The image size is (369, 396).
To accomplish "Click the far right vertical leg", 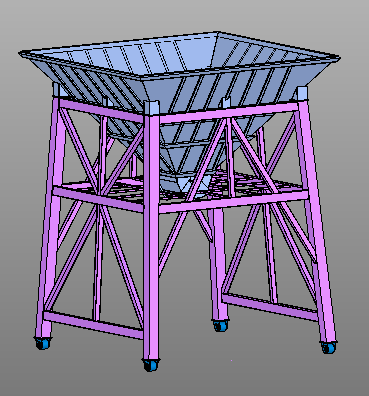I will (316, 220).
